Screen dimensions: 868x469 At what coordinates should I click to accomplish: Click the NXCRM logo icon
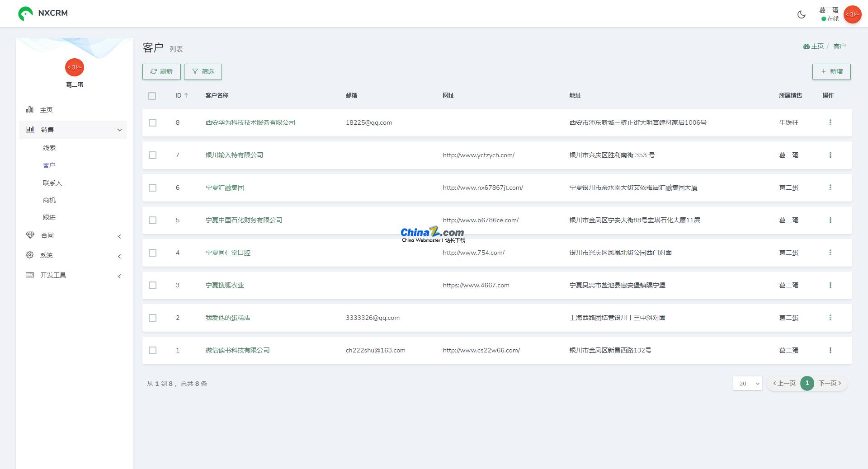[25, 14]
